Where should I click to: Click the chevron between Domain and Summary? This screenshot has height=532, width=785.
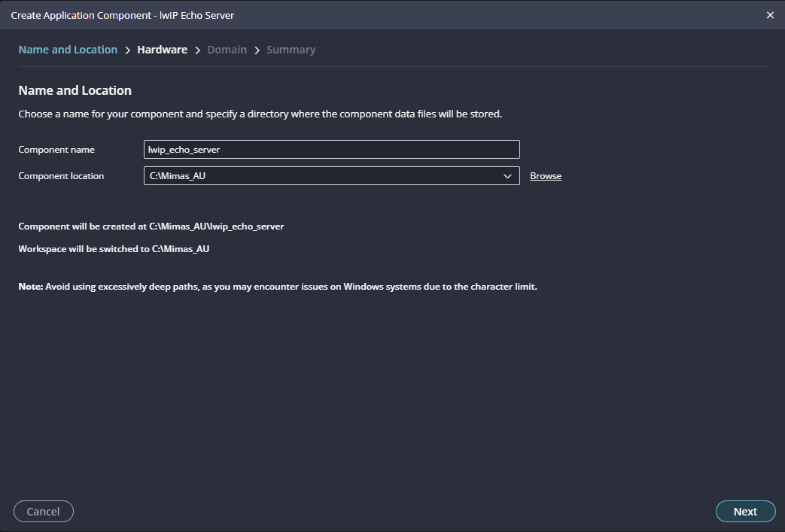click(x=257, y=50)
